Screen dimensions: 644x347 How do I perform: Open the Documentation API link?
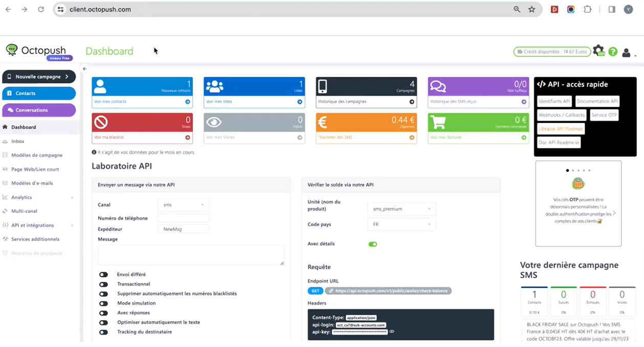(x=597, y=101)
